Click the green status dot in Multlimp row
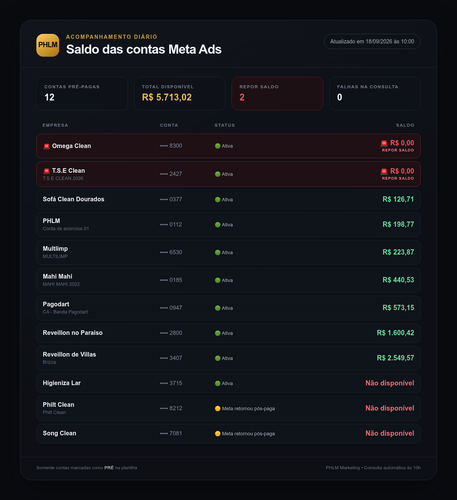457x500 pixels. pyautogui.click(x=218, y=252)
